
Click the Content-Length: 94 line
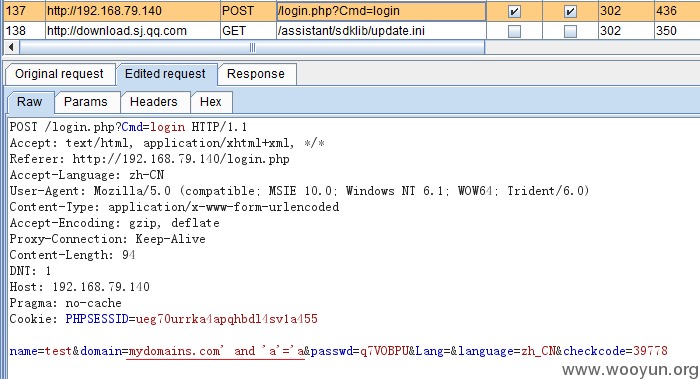point(72,255)
